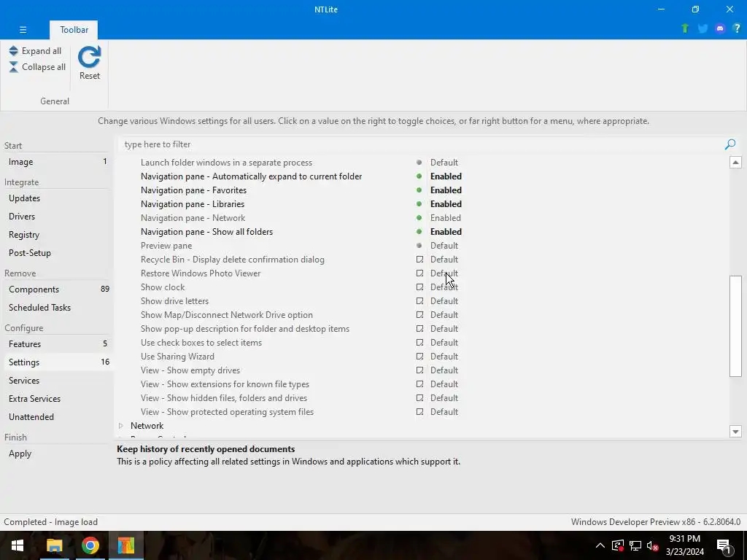Open the Discord icon
747x560 pixels.
click(720, 28)
